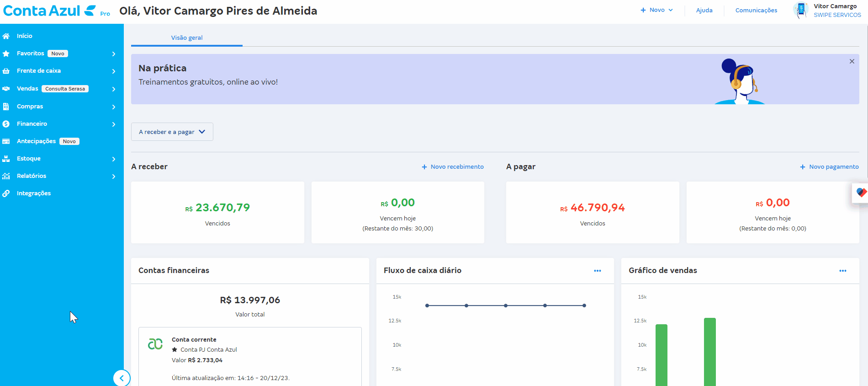This screenshot has height=386, width=868.
Task: Click the taller green bar in Gráfico de vendas
Action: pos(710,352)
